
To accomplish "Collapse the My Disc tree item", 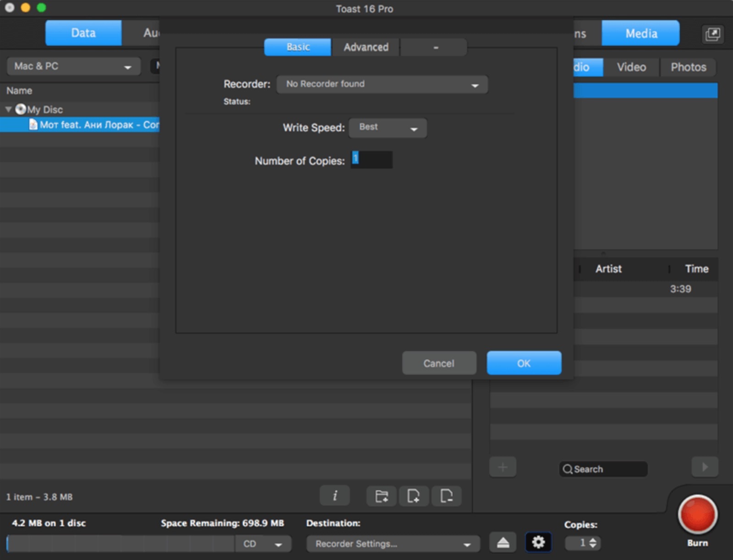I will pos(8,109).
